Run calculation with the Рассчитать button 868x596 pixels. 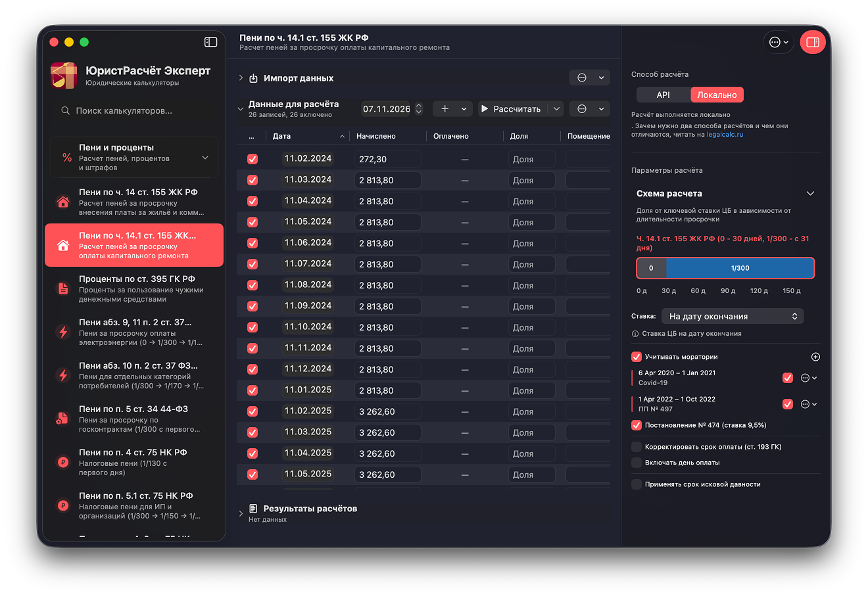tap(514, 109)
